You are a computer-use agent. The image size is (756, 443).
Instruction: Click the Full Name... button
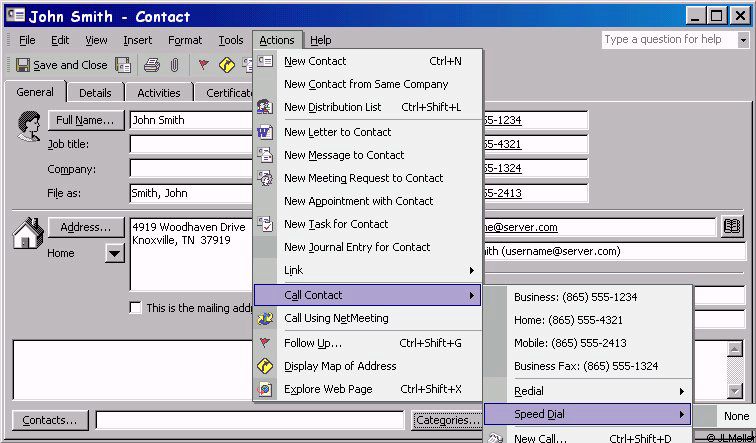[86, 120]
